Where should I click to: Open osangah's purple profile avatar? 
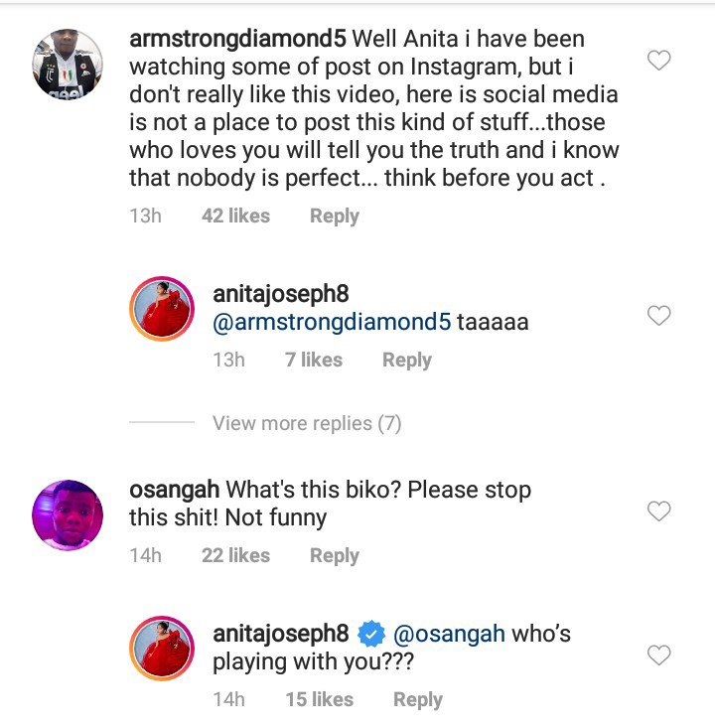[x=68, y=514]
